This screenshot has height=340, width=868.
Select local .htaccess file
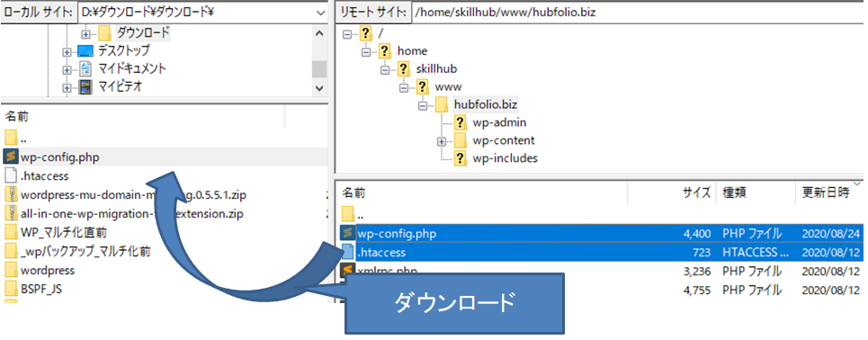click(164, 176)
